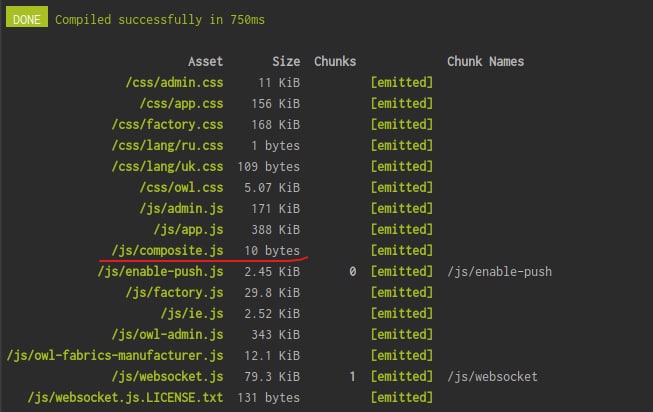
Task: Click chunk number 0 in enable-push row
Action: [353, 272]
